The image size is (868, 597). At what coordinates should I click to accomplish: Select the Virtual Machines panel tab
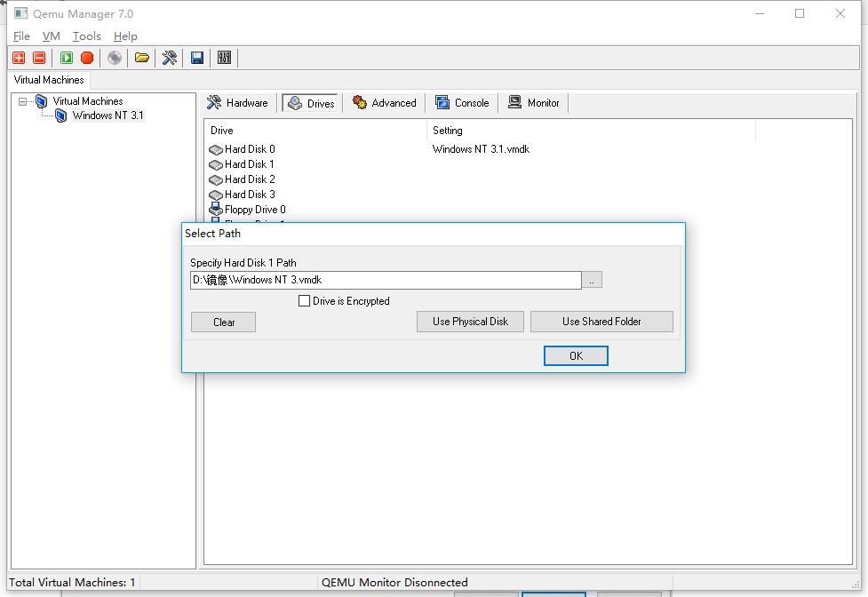(x=49, y=80)
